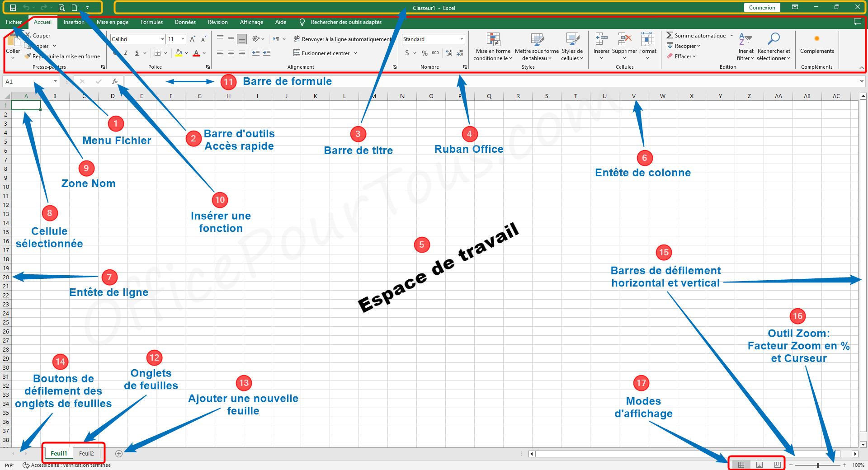Open the Fichier menu
Screen dimensions: 868x470
[14, 22]
